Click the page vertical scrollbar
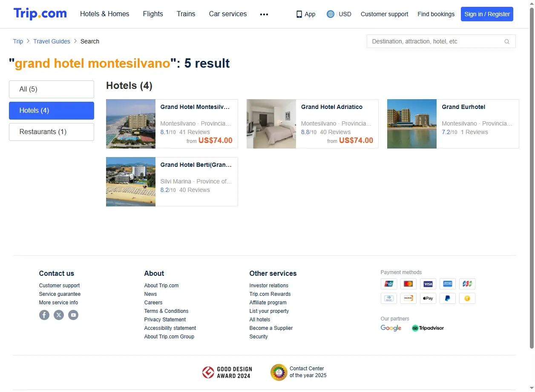This screenshot has height=392, width=535. pos(531,179)
